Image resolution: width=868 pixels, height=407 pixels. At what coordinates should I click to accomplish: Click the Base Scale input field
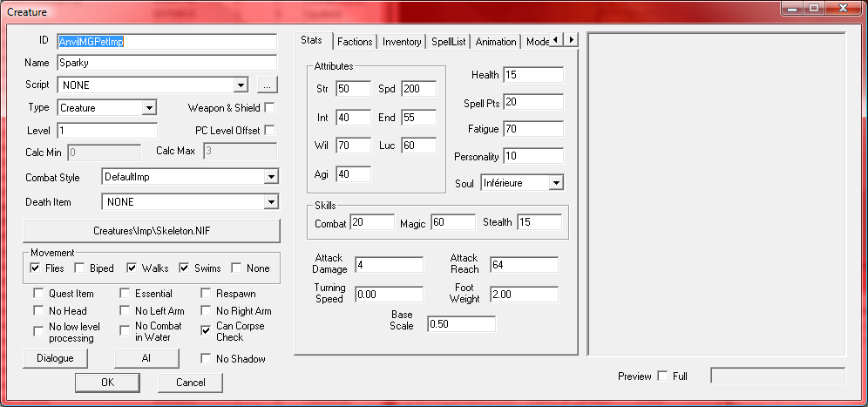click(x=460, y=324)
